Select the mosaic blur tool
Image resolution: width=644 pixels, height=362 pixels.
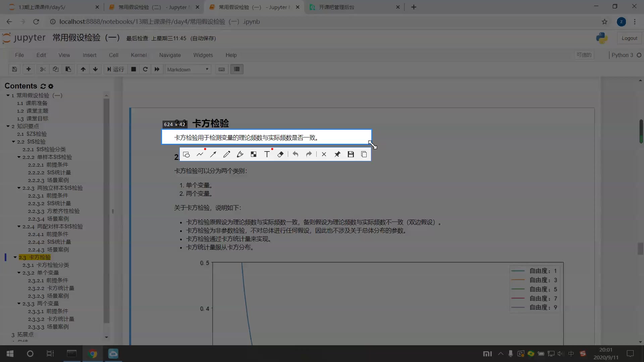click(254, 155)
